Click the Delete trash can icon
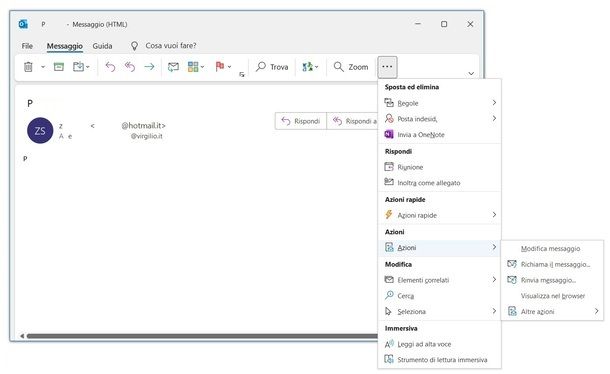The height and width of the screenshot is (374, 610). [x=28, y=67]
